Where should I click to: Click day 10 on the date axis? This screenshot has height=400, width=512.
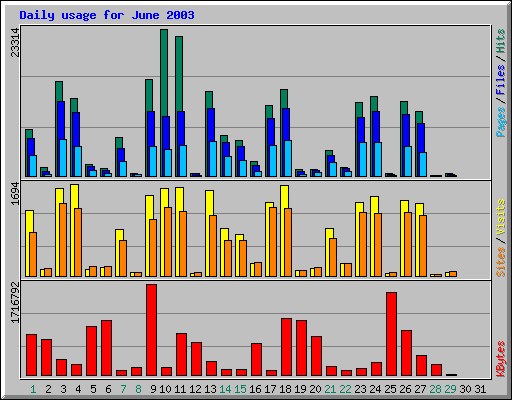165,389
